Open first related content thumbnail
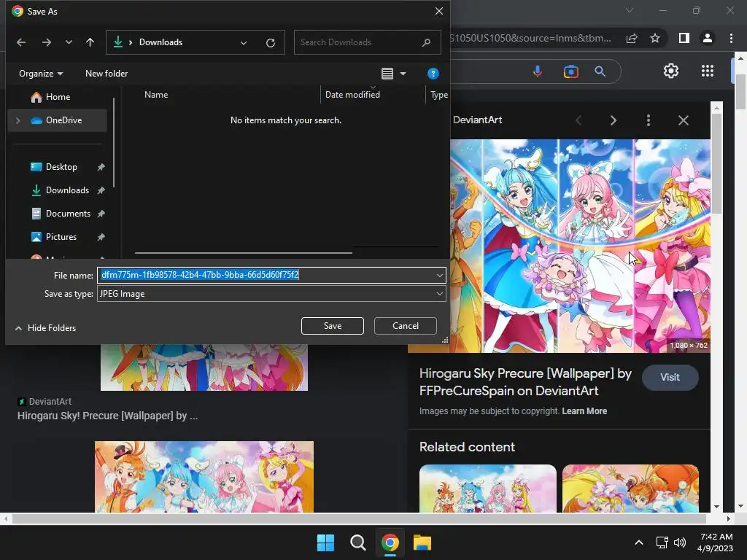747x560 pixels. tap(488, 489)
